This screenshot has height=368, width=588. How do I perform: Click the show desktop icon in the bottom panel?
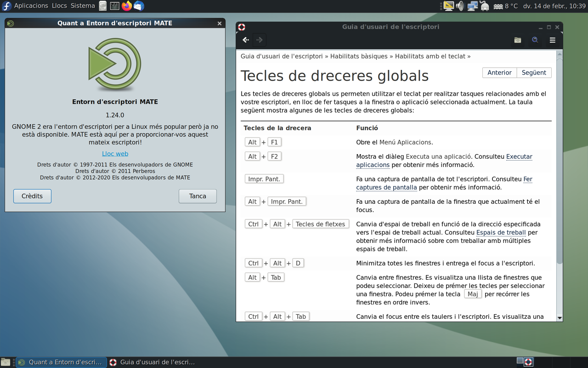6,362
